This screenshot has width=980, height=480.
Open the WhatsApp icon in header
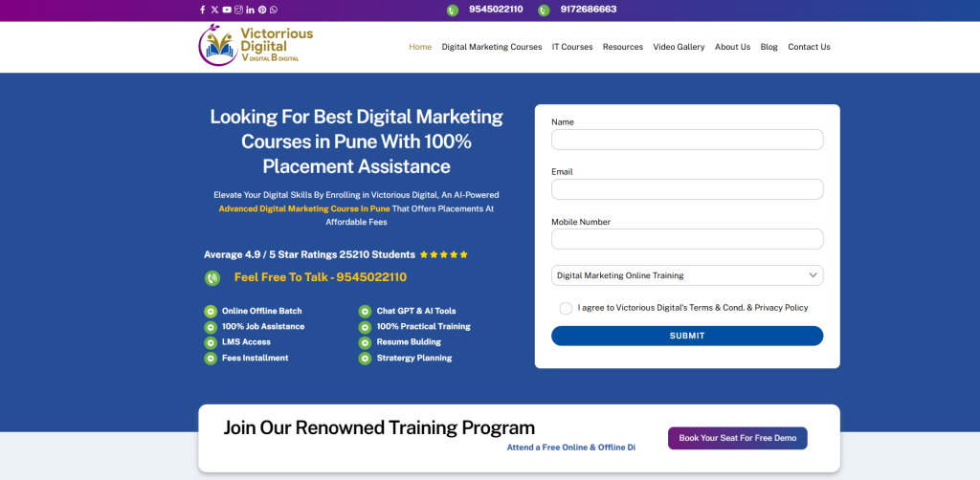[274, 10]
